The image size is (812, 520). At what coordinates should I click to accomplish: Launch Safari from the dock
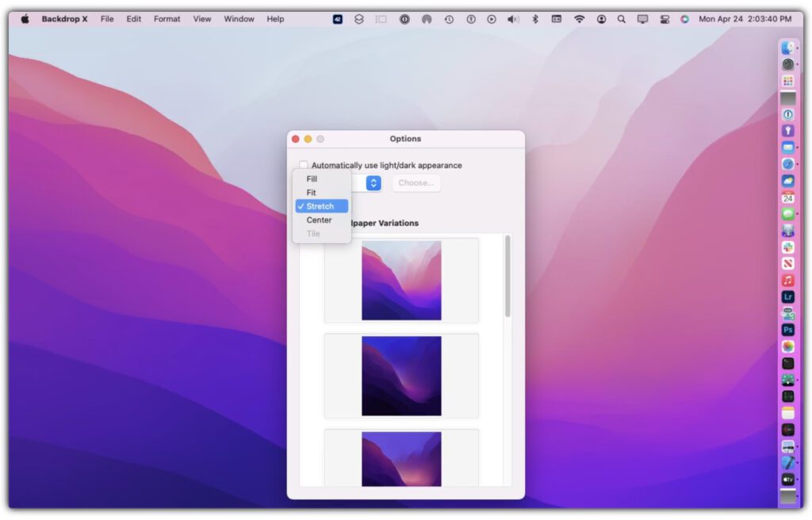point(787,164)
